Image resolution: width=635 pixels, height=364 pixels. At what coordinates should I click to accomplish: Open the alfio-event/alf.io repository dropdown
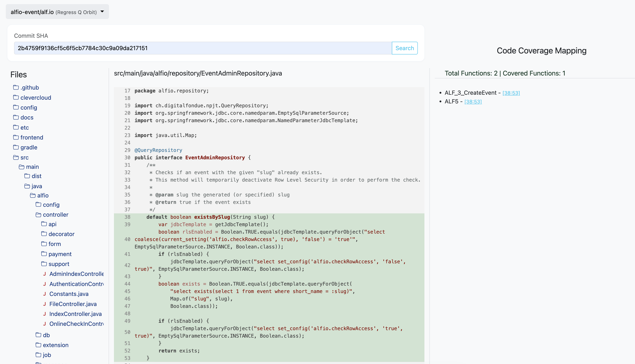[x=57, y=12]
